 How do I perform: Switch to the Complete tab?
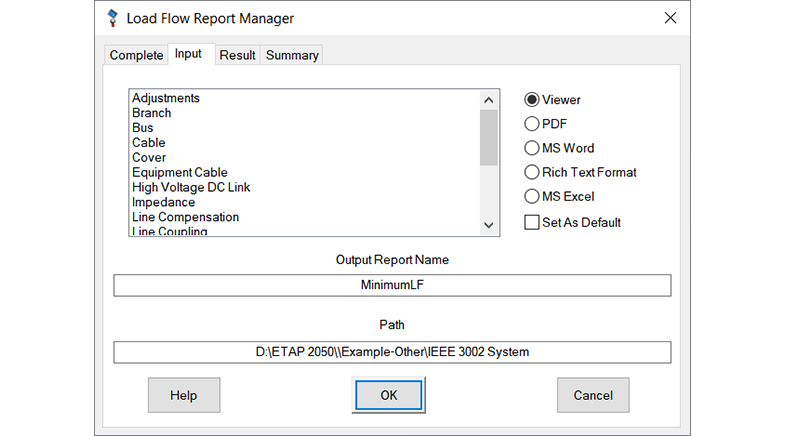(x=136, y=55)
